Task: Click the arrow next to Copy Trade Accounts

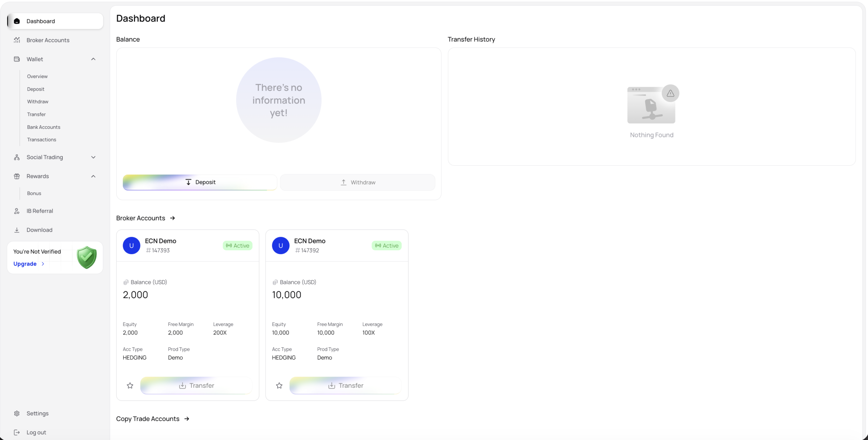Action: pos(186,419)
